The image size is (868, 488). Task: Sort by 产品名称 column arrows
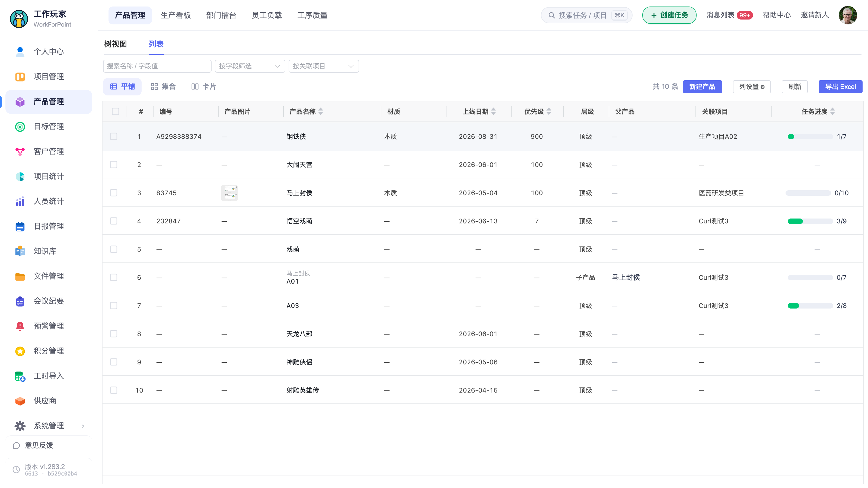(320, 111)
